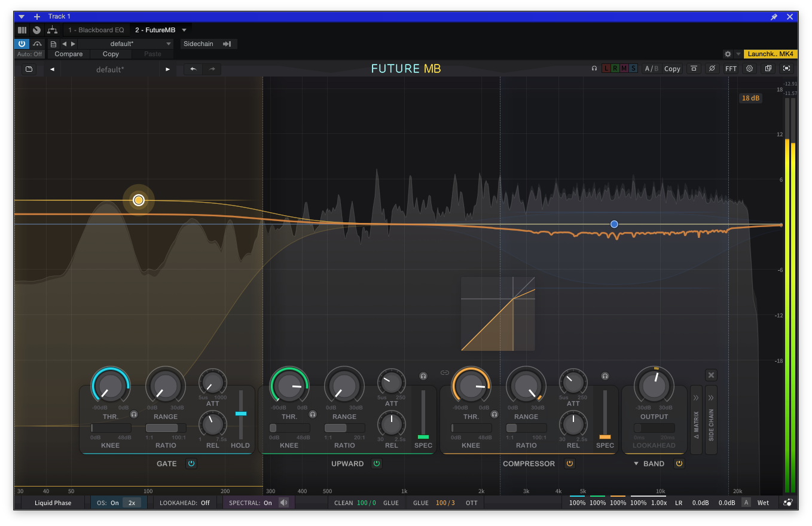The image size is (812, 526).
Task: Open the 18 dB range selector
Action: coord(750,98)
